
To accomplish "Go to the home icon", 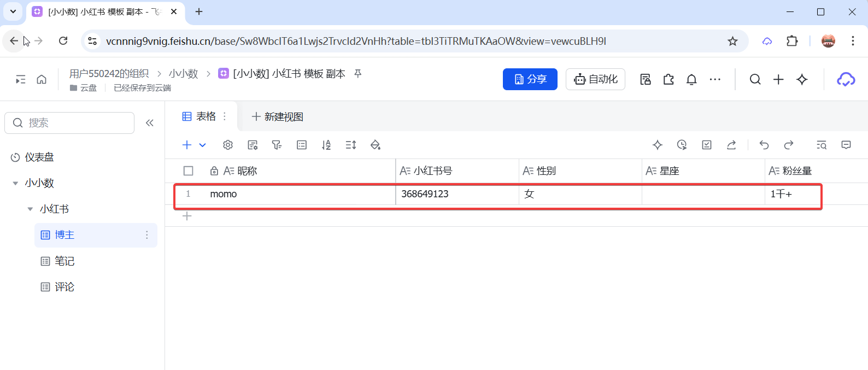I will pos(42,79).
